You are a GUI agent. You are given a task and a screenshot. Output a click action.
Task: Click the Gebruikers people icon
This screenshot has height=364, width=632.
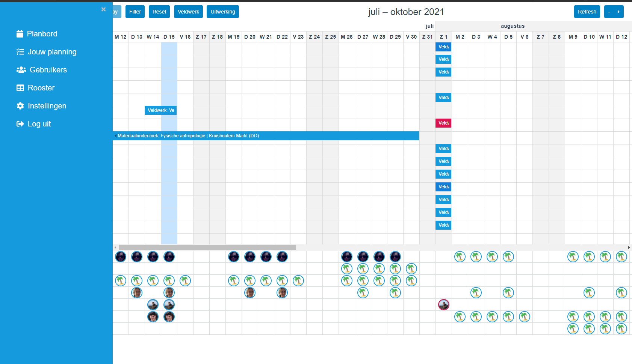coord(21,70)
